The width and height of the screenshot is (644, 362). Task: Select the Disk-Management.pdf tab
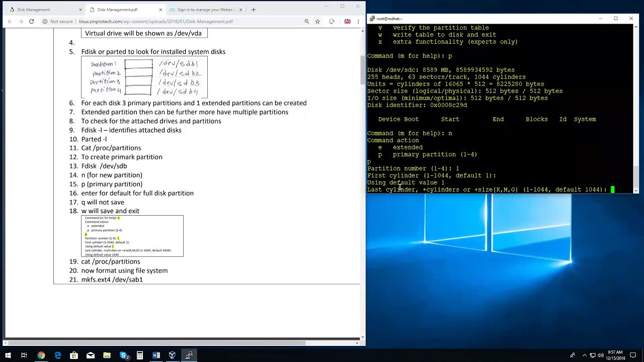125,10
